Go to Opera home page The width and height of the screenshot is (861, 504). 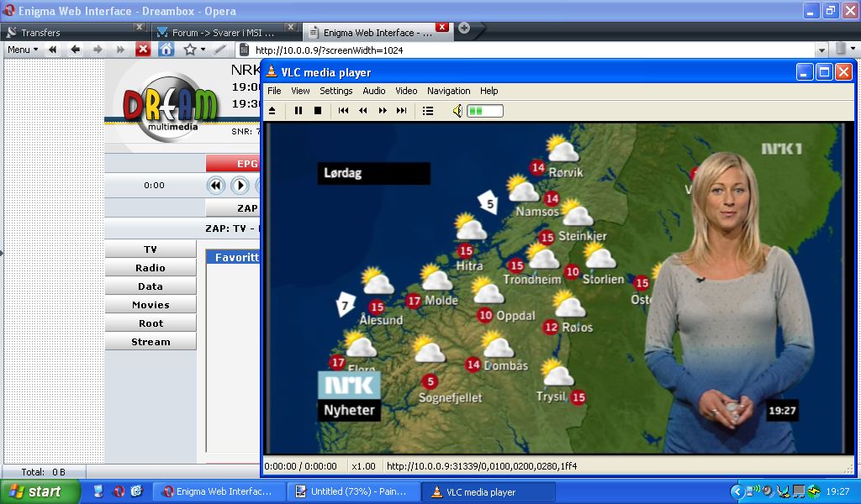tap(166, 50)
